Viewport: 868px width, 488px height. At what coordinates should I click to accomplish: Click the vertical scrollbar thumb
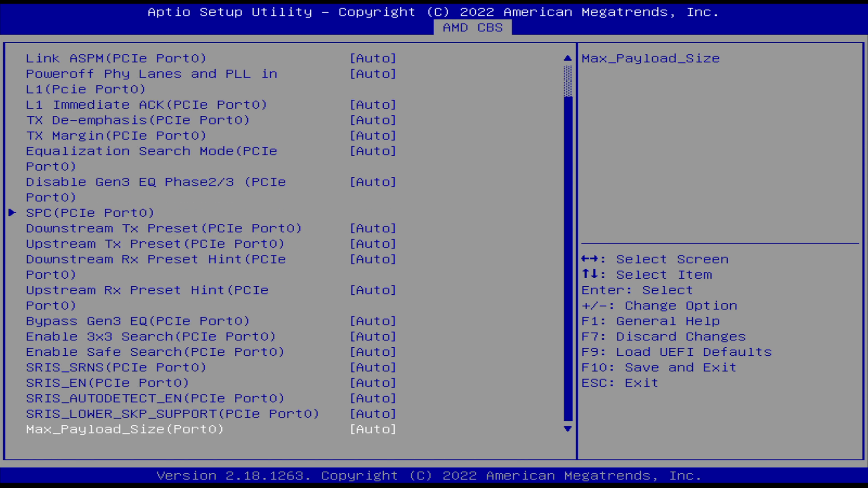568,81
